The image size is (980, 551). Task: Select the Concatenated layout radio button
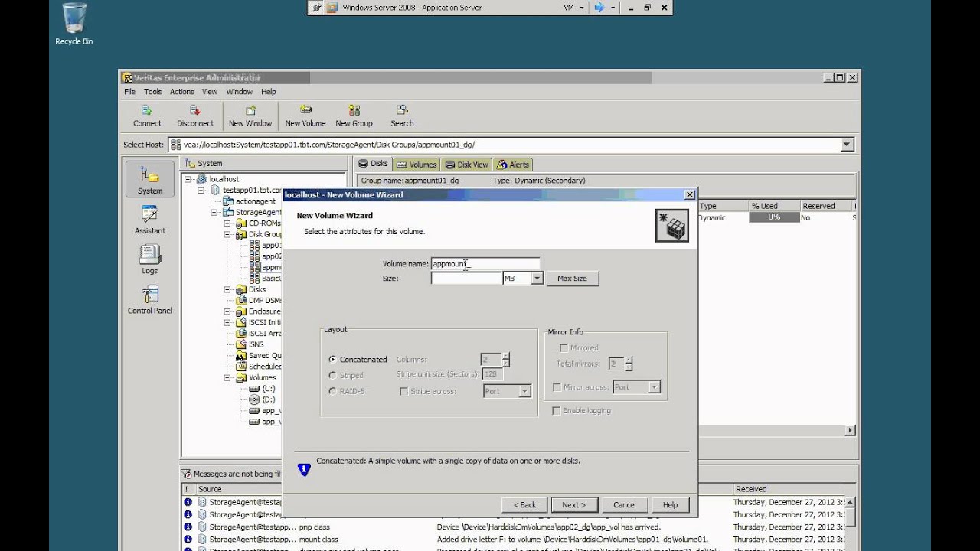[x=332, y=359]
